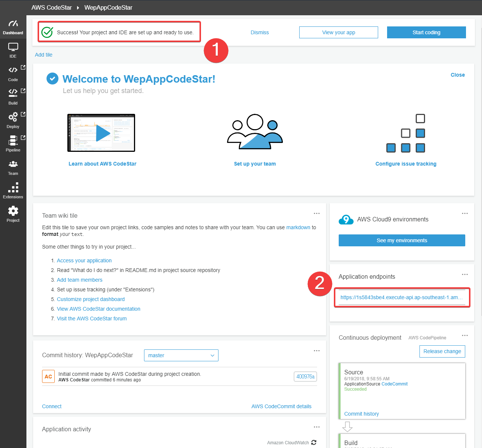Open the Team wiki tile options menu

(x=317, y=213)
